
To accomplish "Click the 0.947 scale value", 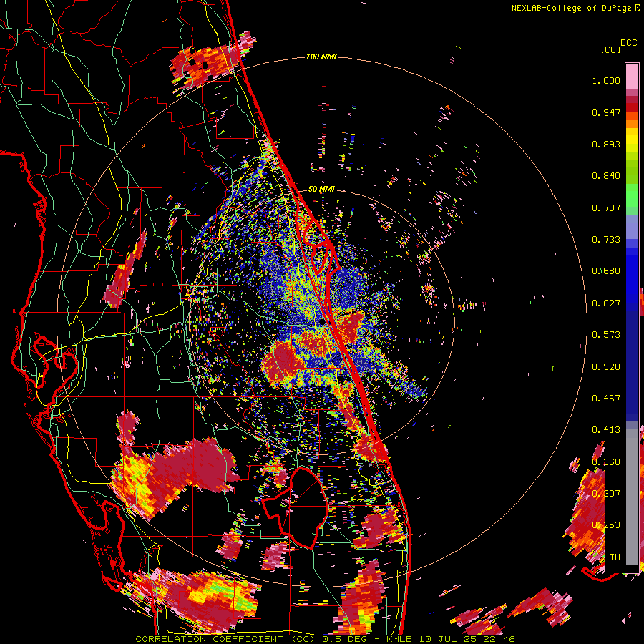I will point(606,112).
